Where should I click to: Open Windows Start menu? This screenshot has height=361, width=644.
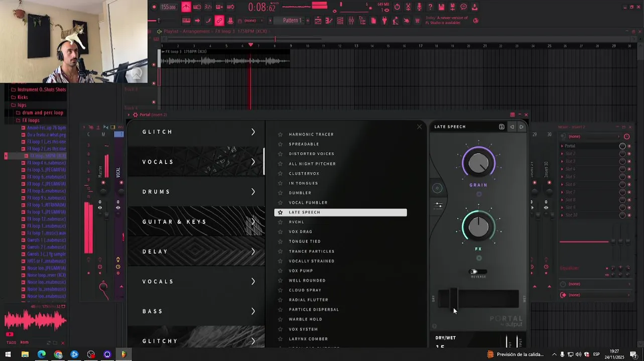point(8,354)
